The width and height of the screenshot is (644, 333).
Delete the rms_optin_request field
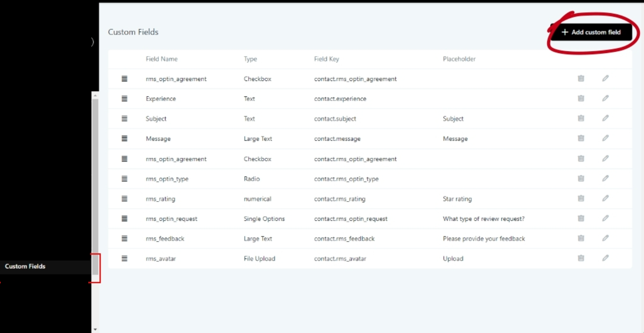[x=581, y=219]
